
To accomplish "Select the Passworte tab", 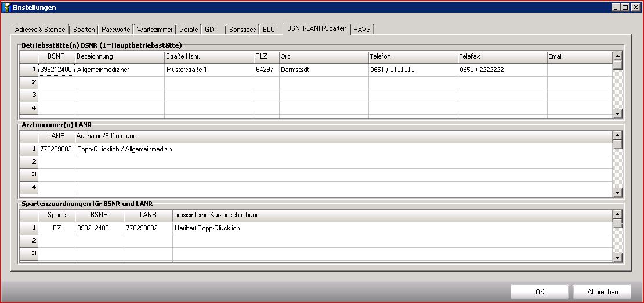I will [x=115, y=30].
